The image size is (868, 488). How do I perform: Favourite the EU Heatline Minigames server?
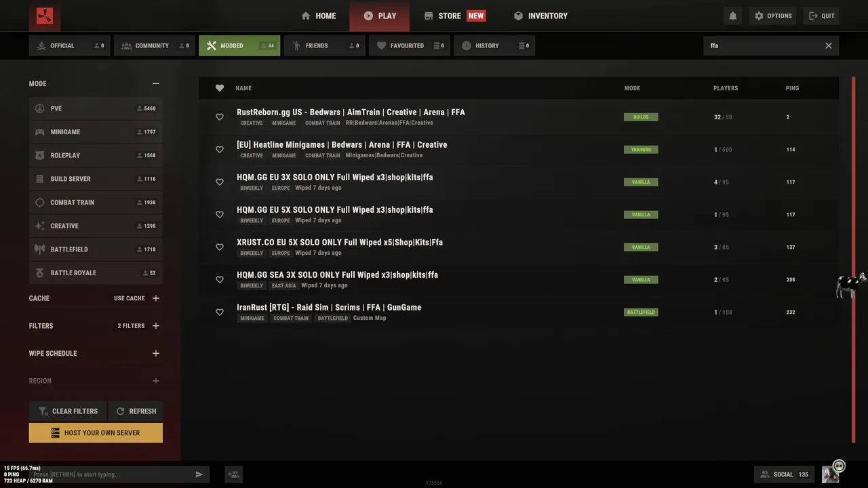[220, 150]
